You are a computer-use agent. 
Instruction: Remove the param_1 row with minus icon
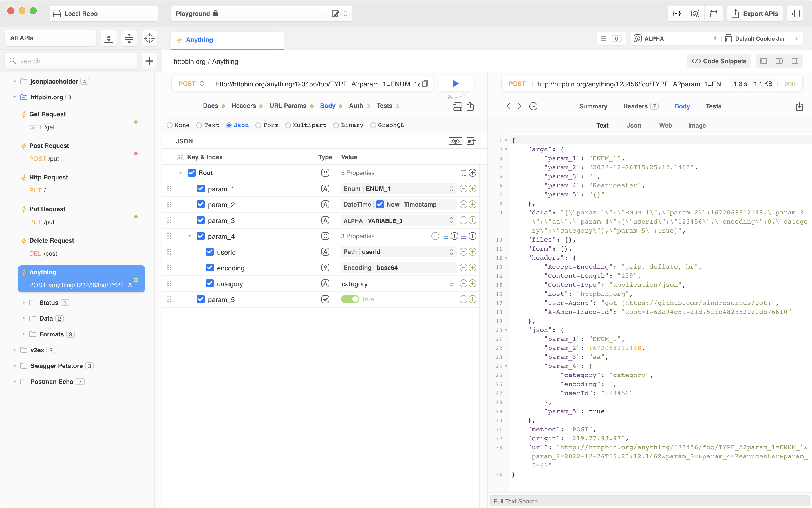pos(464,189)
